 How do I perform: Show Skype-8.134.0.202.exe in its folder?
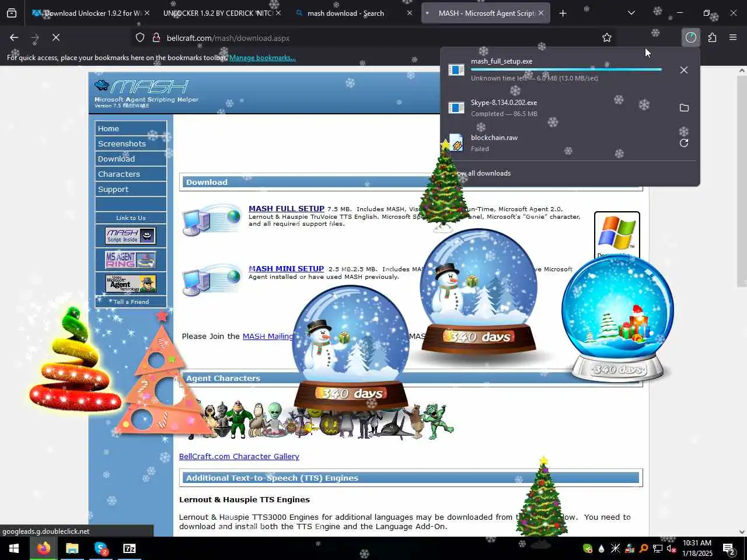click(684, 108)
